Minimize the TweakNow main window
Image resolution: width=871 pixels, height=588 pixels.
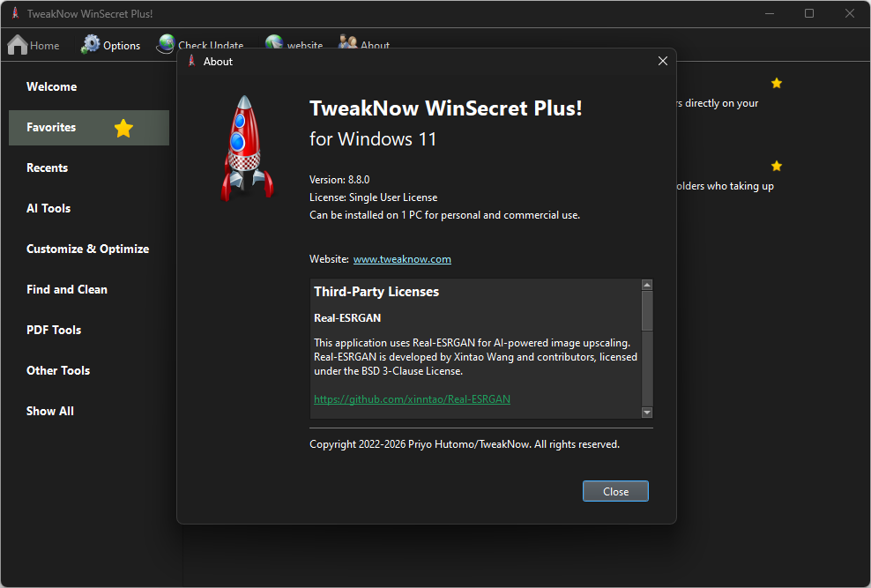770,13
